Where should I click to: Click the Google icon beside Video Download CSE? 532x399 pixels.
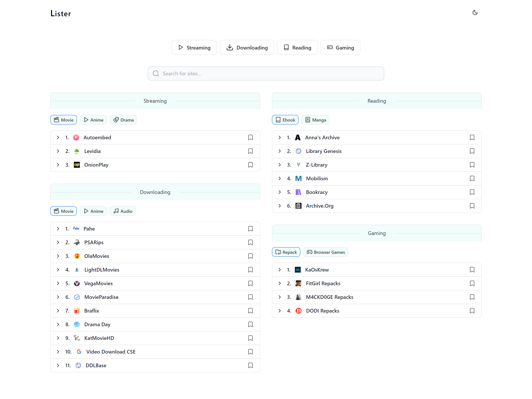[79, 352]
